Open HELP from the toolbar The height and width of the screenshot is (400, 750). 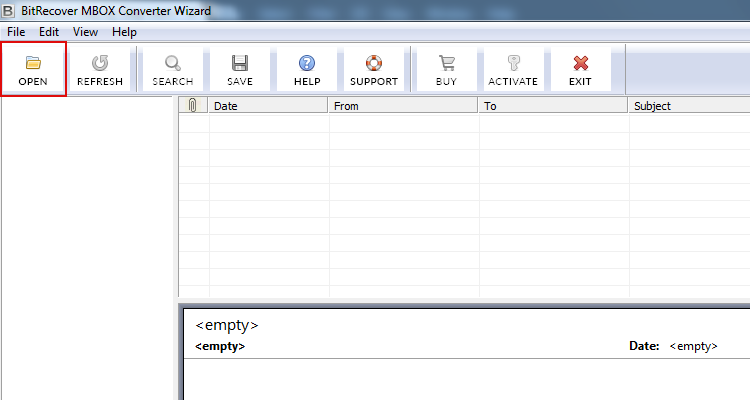click(x=307, y=69)
